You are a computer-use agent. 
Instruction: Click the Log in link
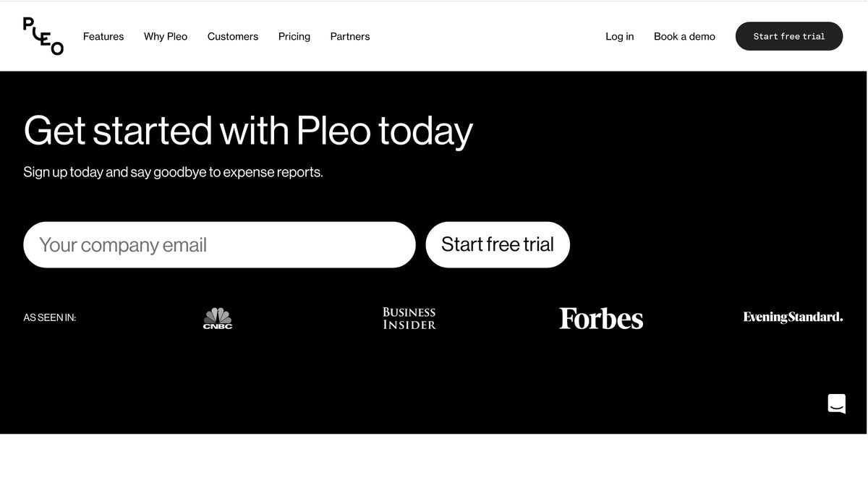[619, 36]
